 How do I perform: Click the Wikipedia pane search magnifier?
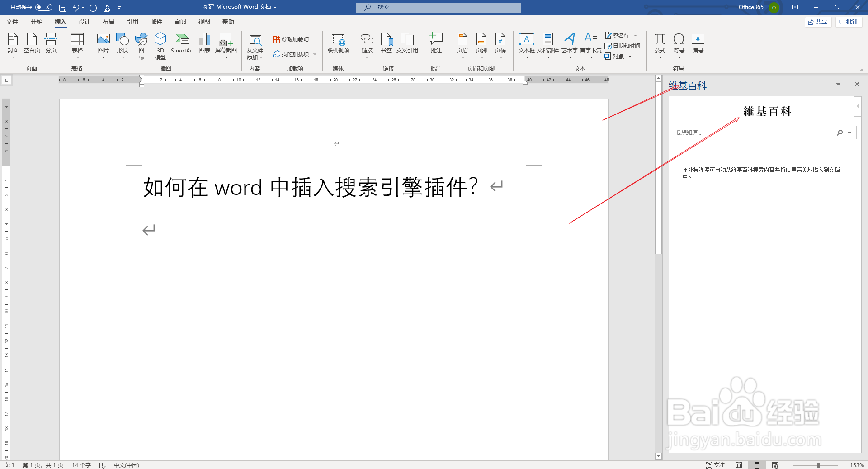[x=840, y=133]
